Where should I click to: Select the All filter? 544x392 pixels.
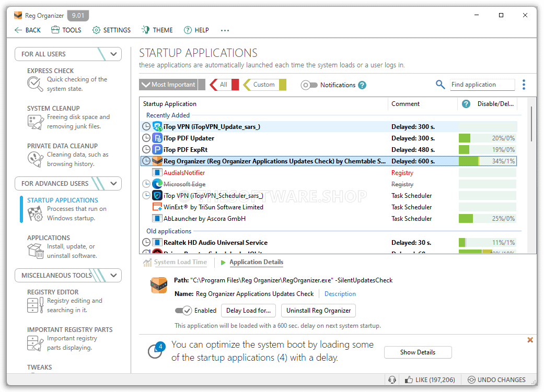click(224, 85)
